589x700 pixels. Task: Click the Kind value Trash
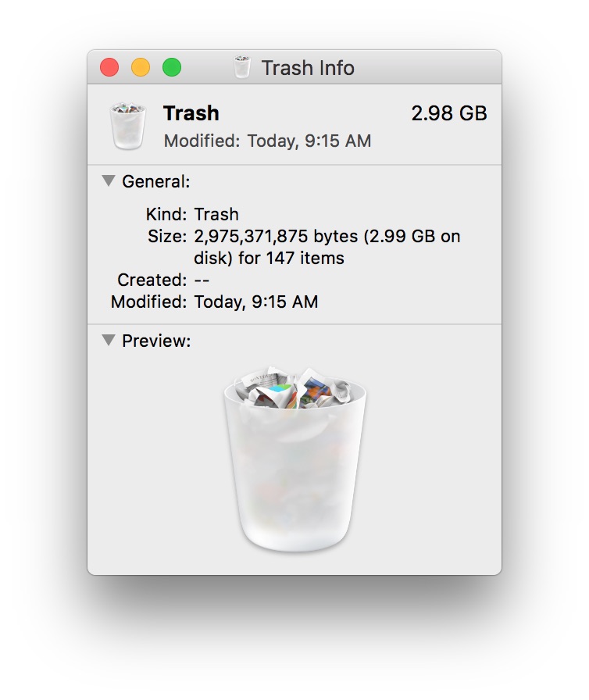pyautogui.click(x=216, y=215)
